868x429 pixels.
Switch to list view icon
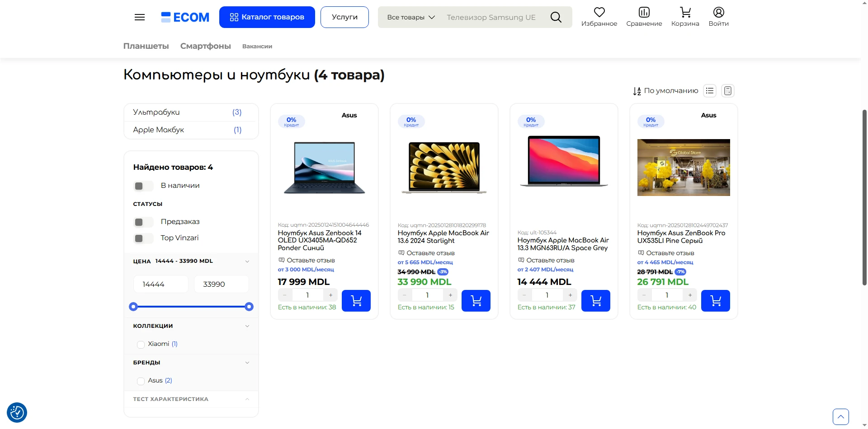(x=710, y=91)
